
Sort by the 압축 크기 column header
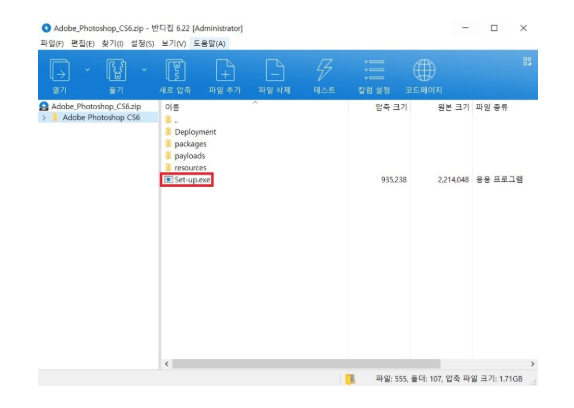[x=391, y=107]
